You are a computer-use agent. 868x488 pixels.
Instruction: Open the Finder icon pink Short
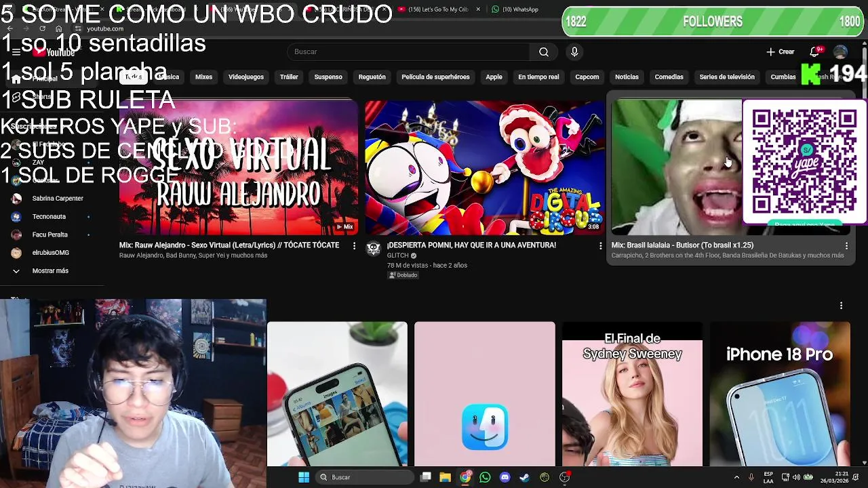[485, 394]
